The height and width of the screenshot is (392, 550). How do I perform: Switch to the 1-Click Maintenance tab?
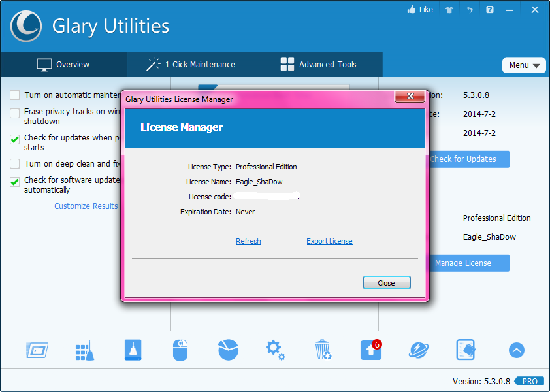coord(191,65)
